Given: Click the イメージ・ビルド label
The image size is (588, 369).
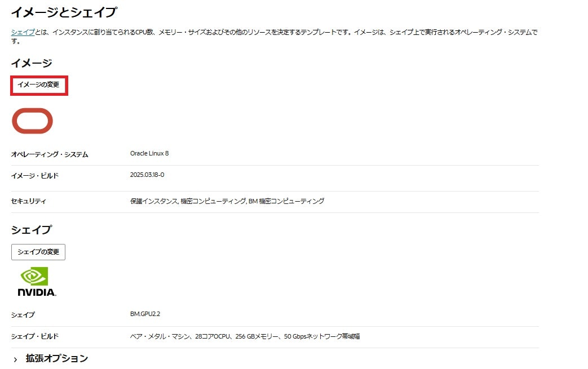Looking at the screenshot, I should [x=35, y=176].
